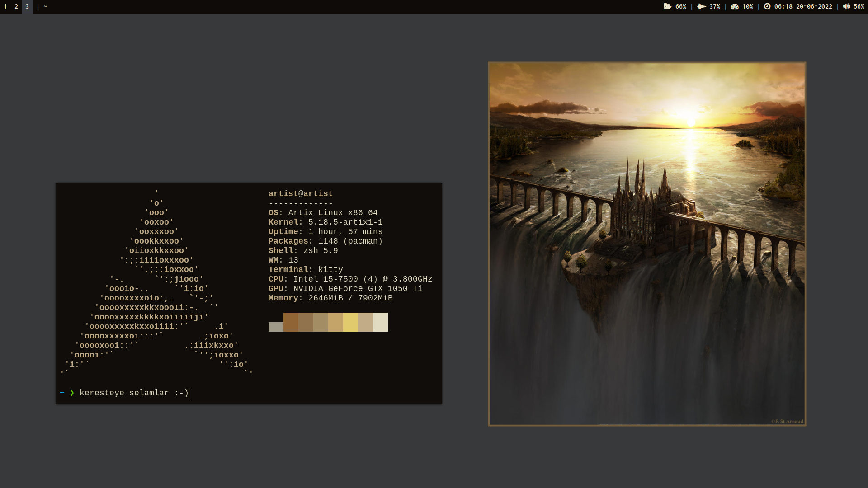Click the date and time 06:18 20-06-2022
The width and height of the screenshot is (868, 488).
(x=803, y=6)
